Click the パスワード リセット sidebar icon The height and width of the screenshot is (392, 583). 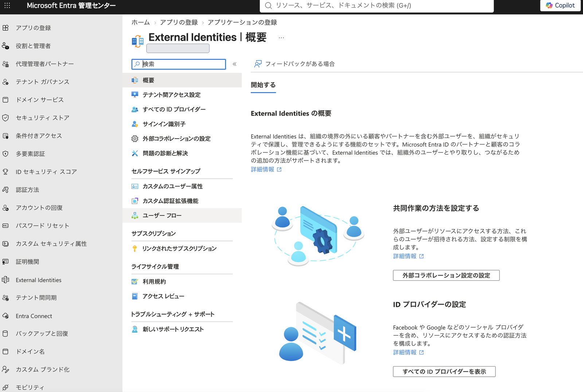tap(5, 226)
